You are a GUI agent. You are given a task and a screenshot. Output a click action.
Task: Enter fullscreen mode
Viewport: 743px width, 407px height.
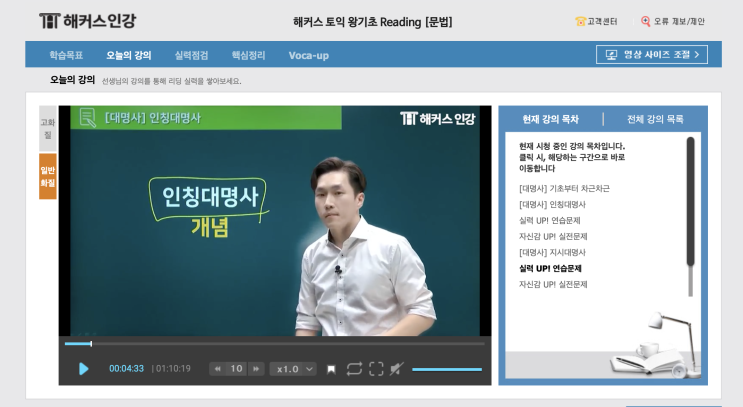coord(376,369)
